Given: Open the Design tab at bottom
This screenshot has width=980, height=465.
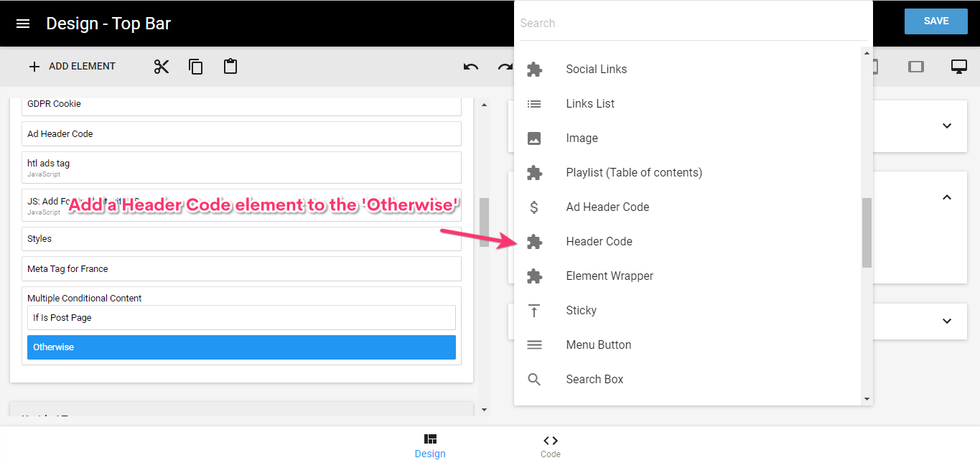Looking at the screenshot, I should click(430, 446).
